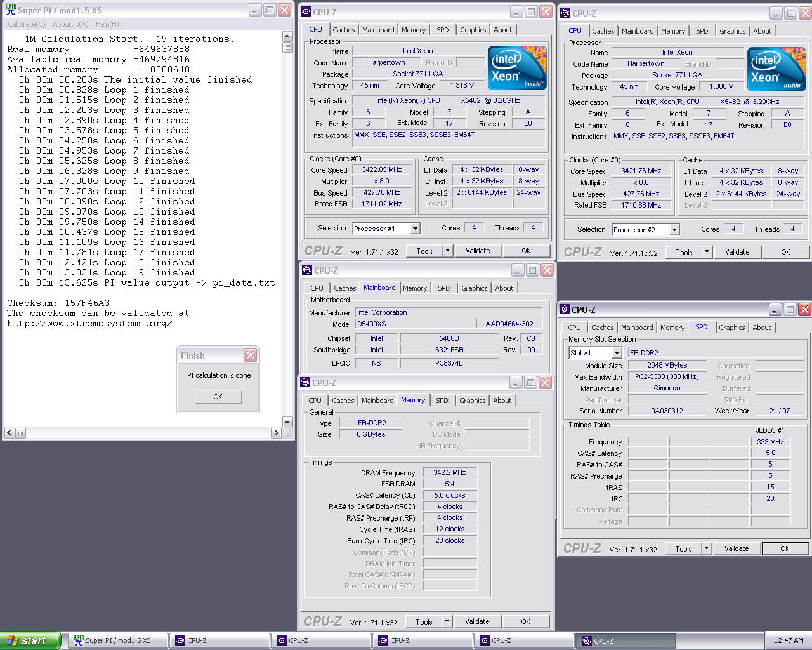Click OK in Processor #1 CPU-Z window
This screenshot has width=812, height=650.
pos(526,251)
